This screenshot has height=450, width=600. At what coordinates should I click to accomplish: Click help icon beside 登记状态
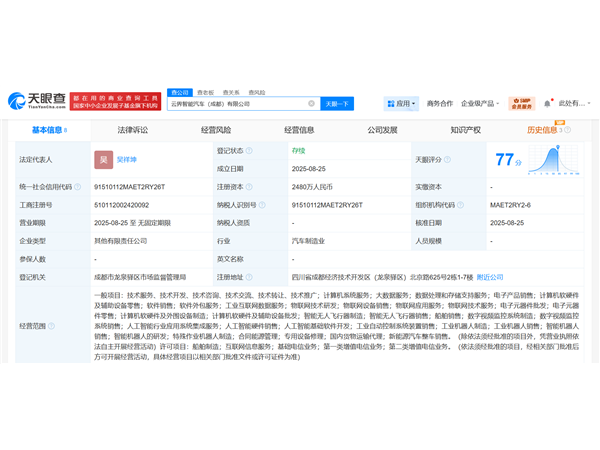coord(249,151)
